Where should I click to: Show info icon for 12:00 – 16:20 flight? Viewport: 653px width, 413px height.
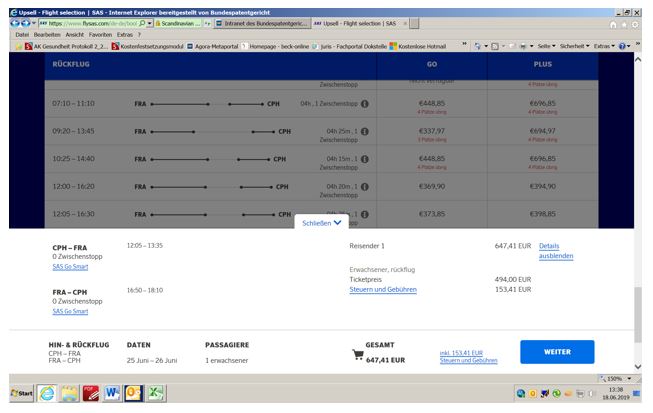click(x=365, y=187)
